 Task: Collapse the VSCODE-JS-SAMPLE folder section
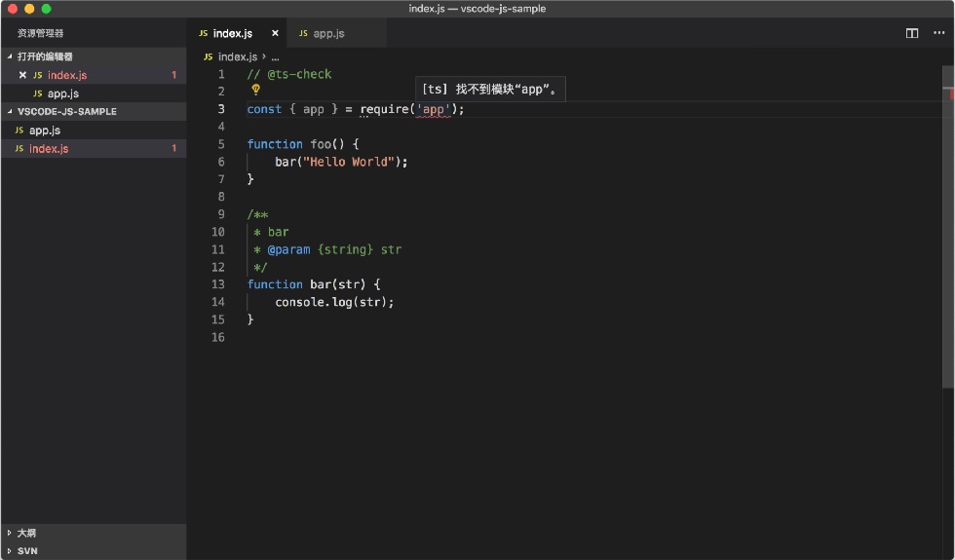pos(10,111)
